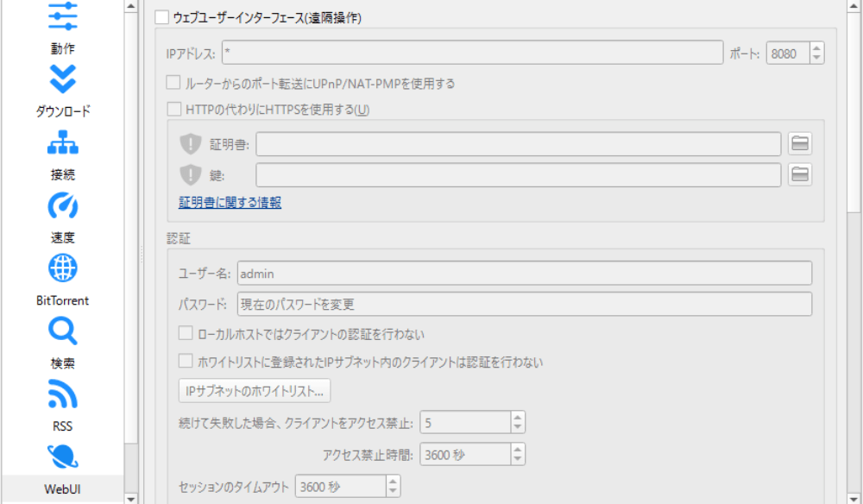The image size is (863, 504).
Task: Enable ウェブユーザーインターフェース(遠隔操作) checkbox
Action: (x=161, y=17)
